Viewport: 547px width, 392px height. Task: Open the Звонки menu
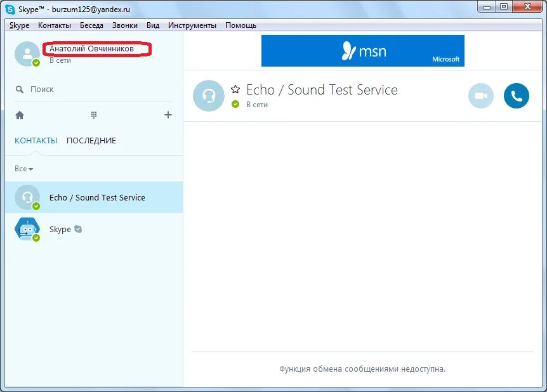pos(124,25)
